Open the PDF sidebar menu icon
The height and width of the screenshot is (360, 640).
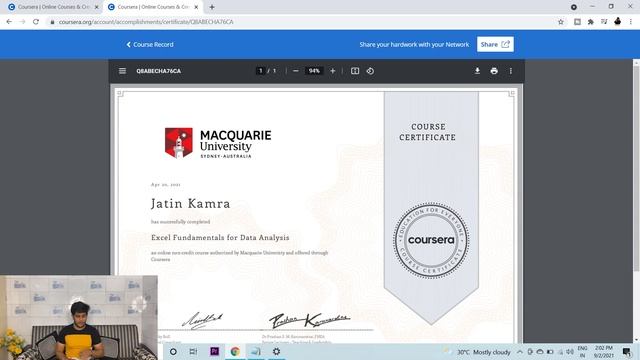coord(122,71)
